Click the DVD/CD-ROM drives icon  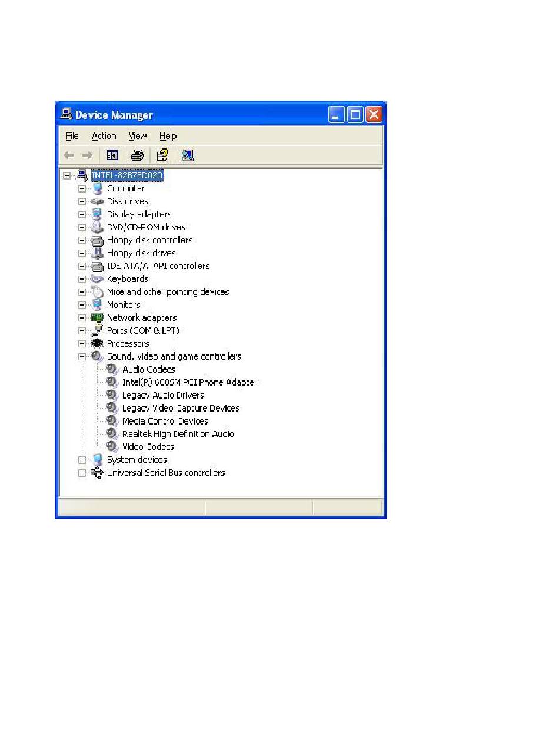97,227
